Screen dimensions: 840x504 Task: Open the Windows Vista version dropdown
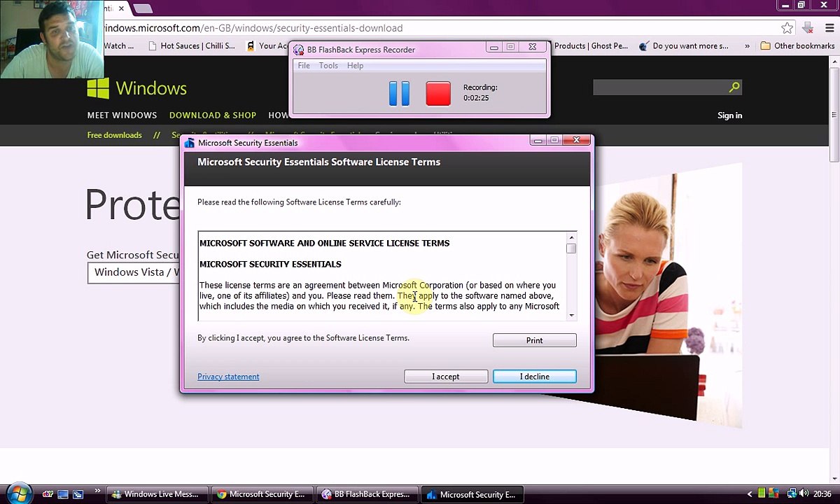pyautogui.click(x=134, y=272)
